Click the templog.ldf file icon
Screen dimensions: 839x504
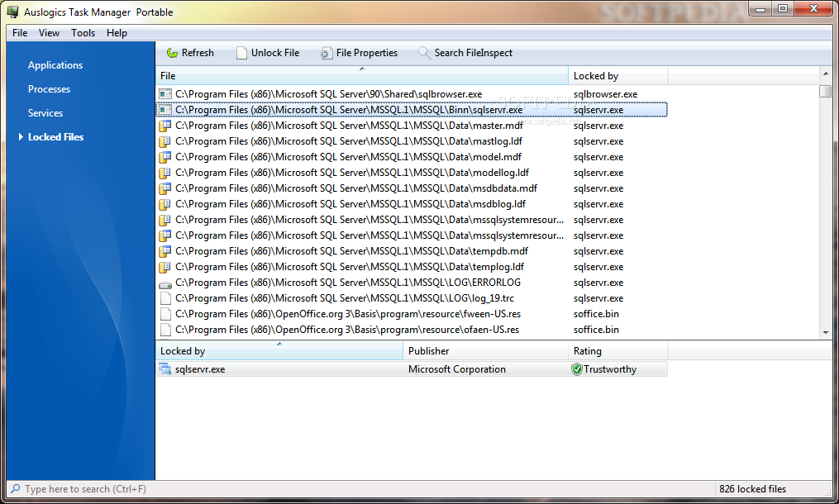(165, 267)
